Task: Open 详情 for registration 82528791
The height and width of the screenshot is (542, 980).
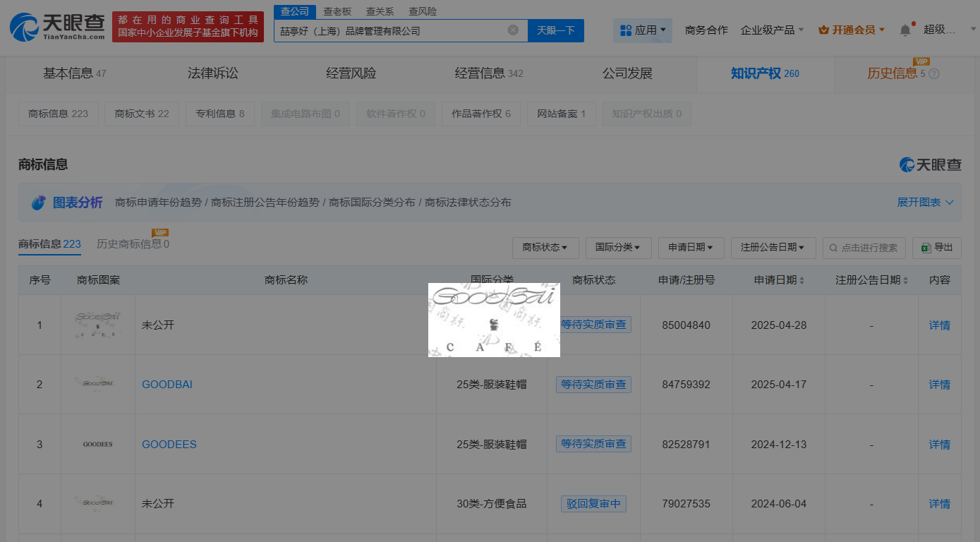Action: [x=940, y=445]
